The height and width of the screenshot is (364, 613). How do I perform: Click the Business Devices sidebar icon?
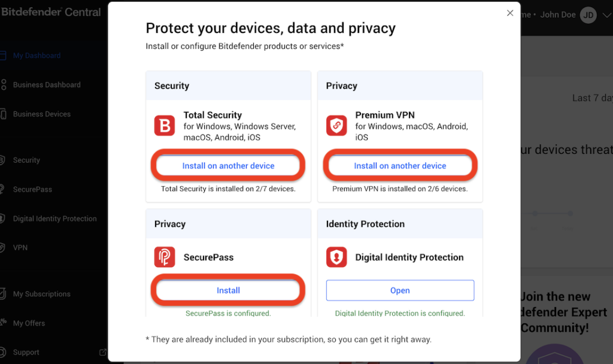click(x=4, y=114)
